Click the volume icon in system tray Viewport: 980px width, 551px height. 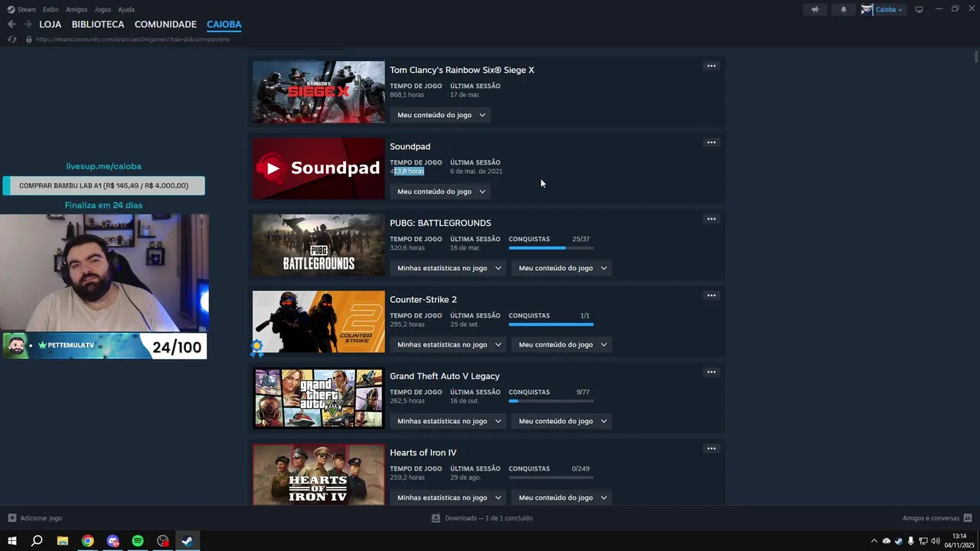coord(936,541)
